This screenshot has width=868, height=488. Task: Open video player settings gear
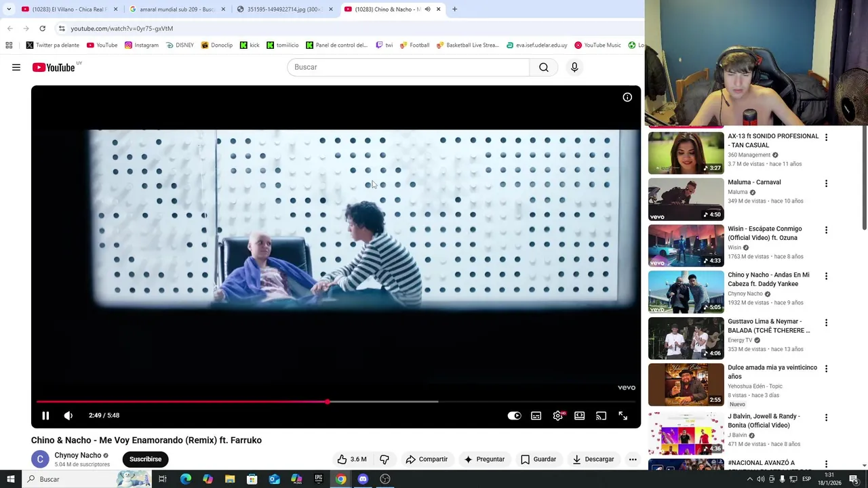pos(557,415)
